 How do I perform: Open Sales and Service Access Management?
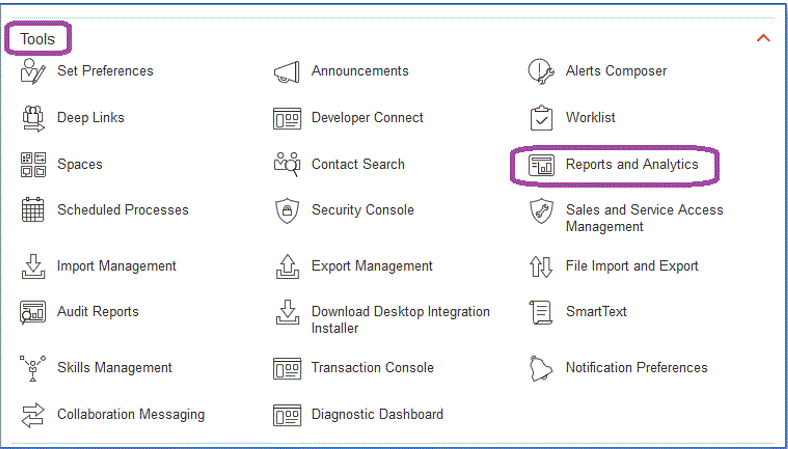(644, 218)
